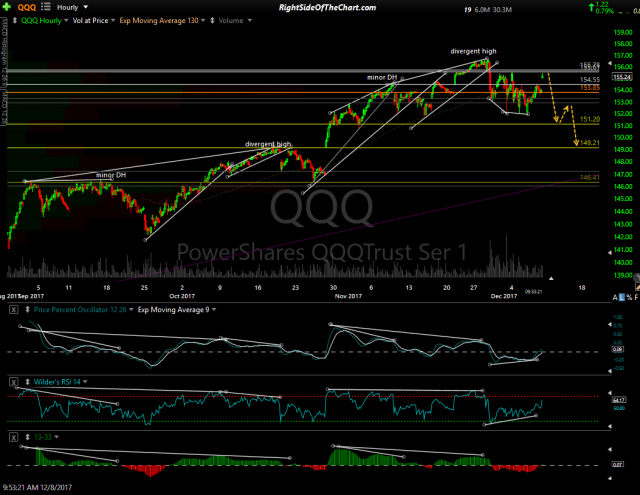
Task: Click reorder arrows of Wilder's RSI
Action: click(x=27, y=382)
